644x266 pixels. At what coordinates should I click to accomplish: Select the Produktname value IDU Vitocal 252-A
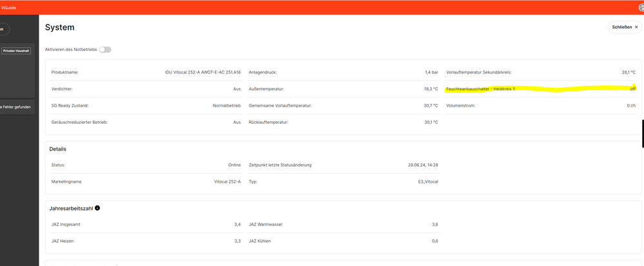(202, 72)
